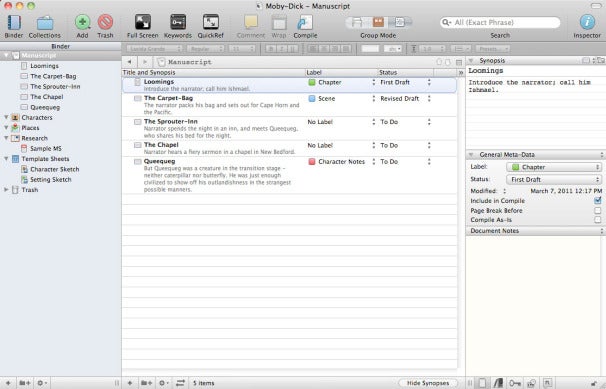Click add folder icon in the outliner footer

(x=146, y=383)
